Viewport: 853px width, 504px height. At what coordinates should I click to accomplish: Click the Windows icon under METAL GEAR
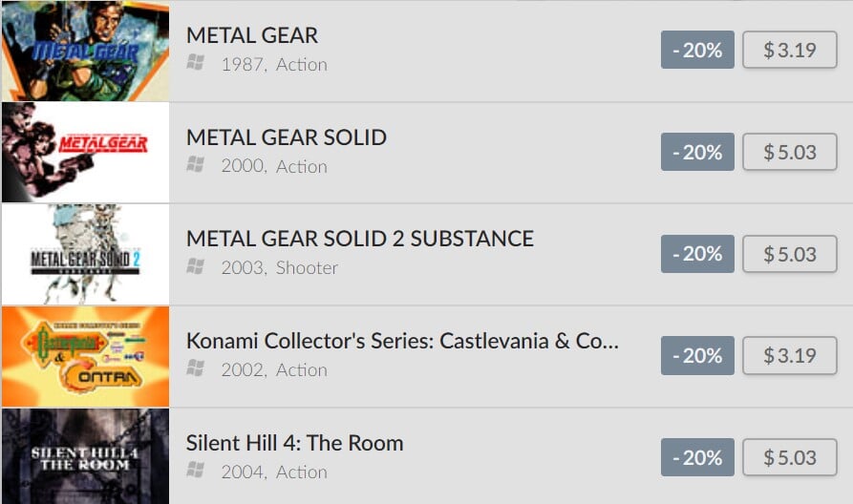(196, 64)
